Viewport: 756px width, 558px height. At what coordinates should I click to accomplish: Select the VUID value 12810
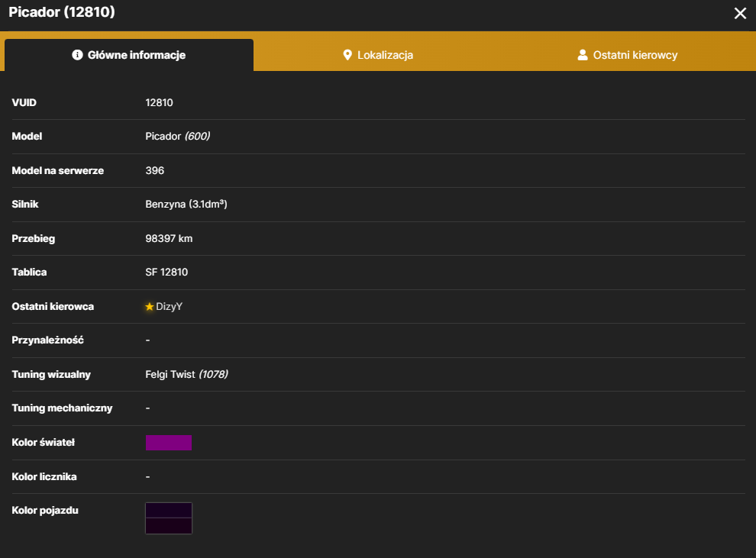point(159,102)
